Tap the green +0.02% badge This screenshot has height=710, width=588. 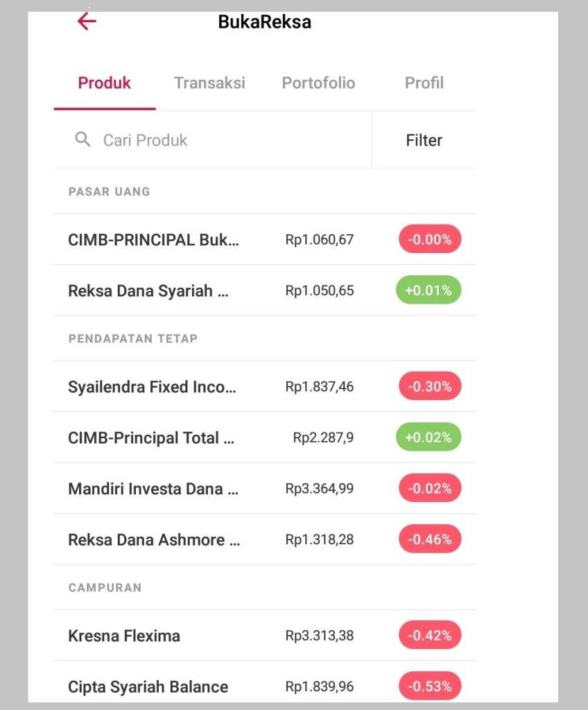click(429, 437)
